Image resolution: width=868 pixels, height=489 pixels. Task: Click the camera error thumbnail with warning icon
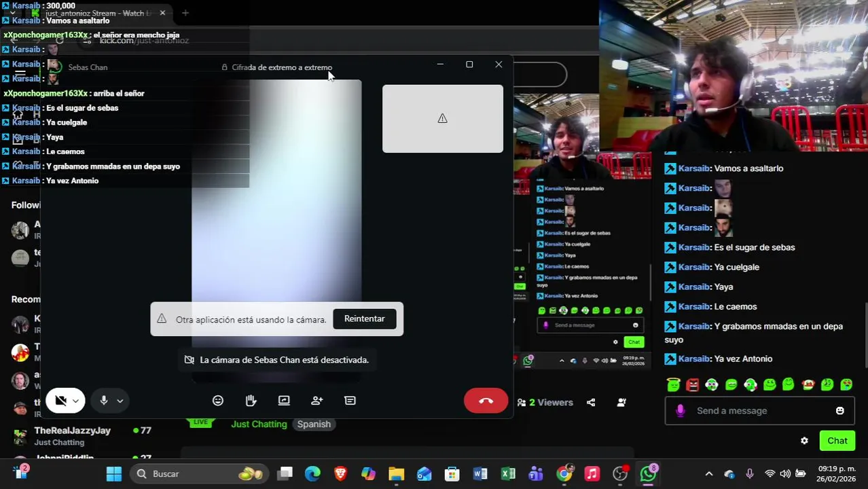443,119
